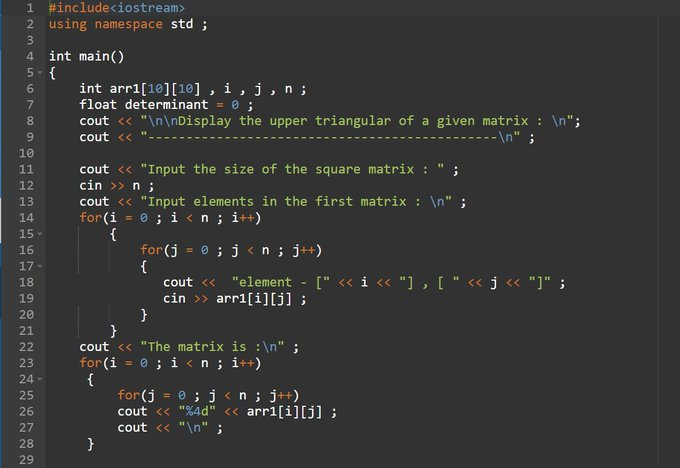This screenshot has height=468, width=680.
Task: Click line number 1 in the gutter
Action: (x=30, y=8)
